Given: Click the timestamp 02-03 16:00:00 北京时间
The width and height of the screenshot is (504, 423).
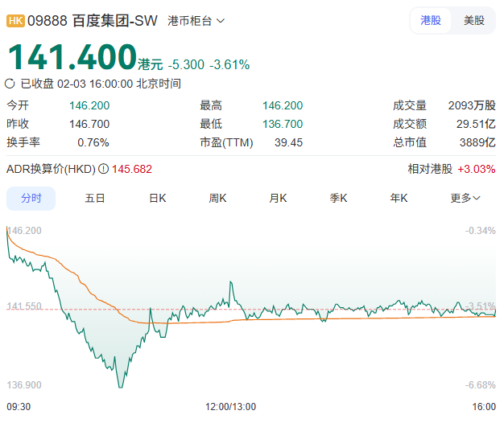Looking at the screenshot, I should pyautogui.click(x=119, y=84).
